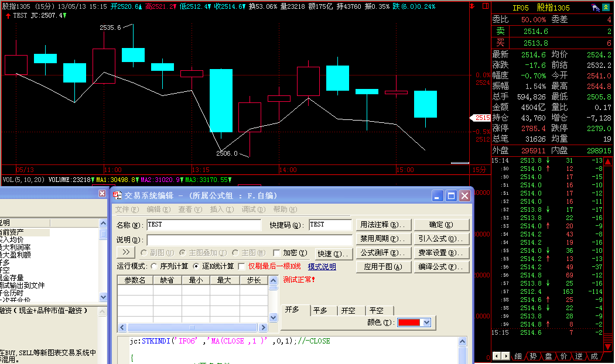615x364 pixels.
Task: Open the 势 tab in quote panel
Action: (532, 356)
